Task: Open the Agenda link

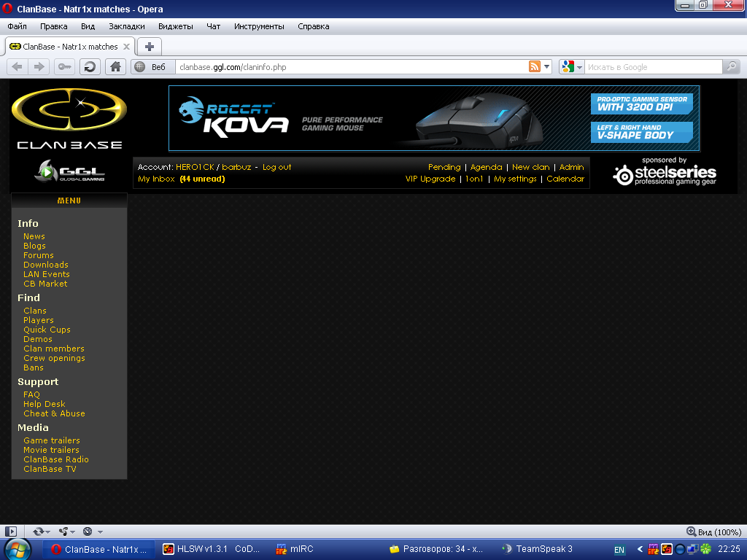Action: (x=487, y=167)
